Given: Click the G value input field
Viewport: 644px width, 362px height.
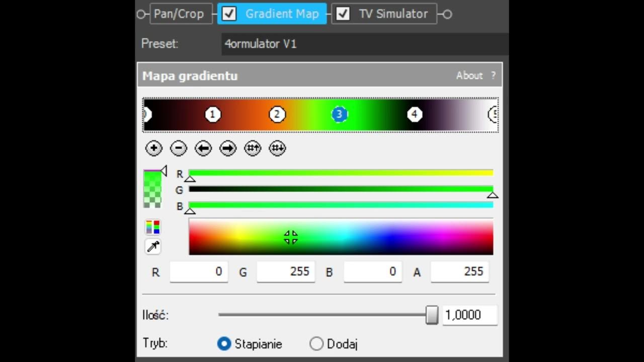Looking at the screenshot, I should coord(285,272).
